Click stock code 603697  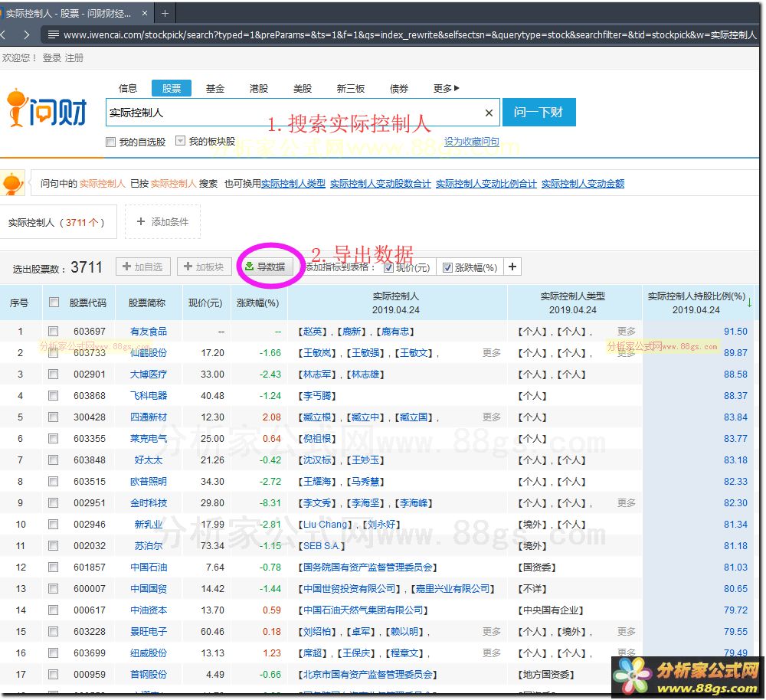[x=90, y=331]
